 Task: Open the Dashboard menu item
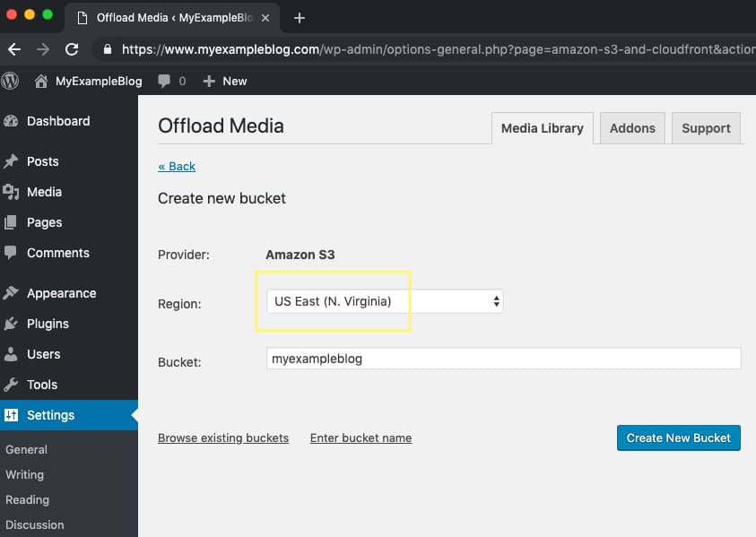pos(69,121)
